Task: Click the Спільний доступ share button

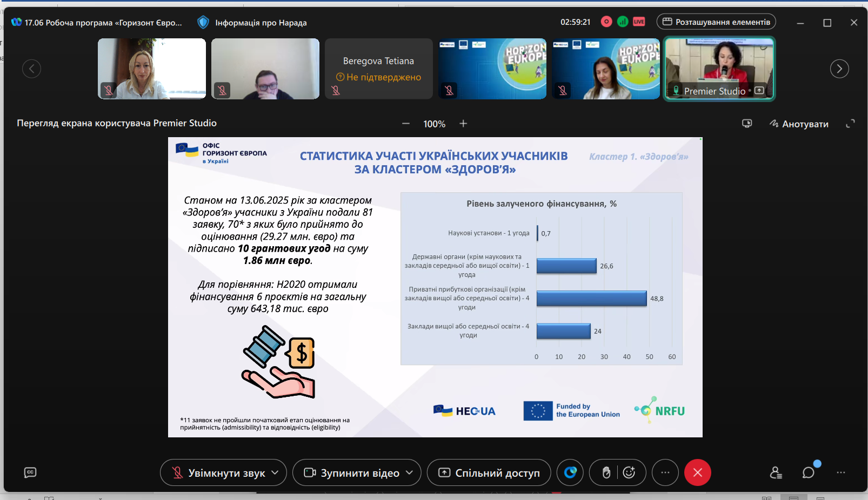Action: coord(489,473)
